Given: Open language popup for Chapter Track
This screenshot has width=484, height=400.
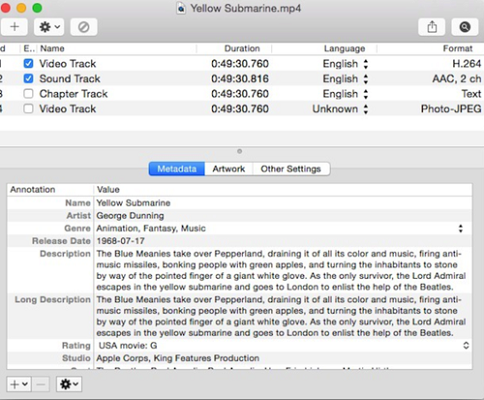Looking at the screenshot, I should pyautogui.click(x=366, y=94).
